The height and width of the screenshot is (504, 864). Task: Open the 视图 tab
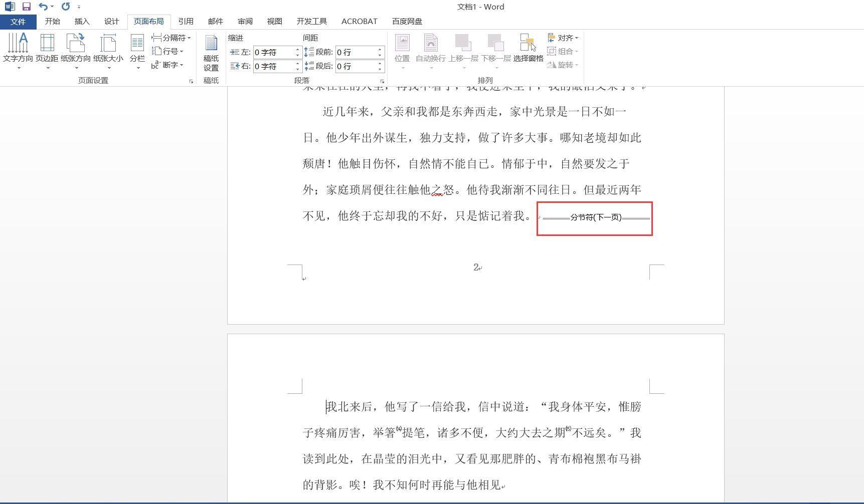[275, 22]
